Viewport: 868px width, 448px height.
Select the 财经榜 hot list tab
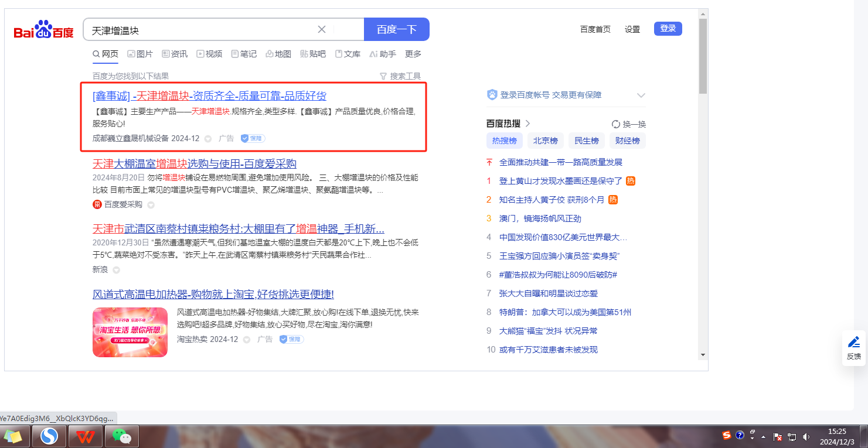click(x=627, y=141)
